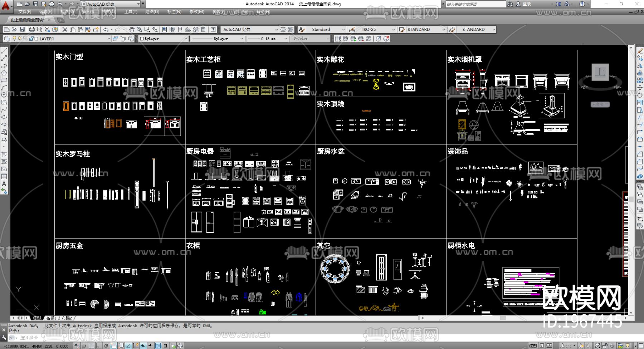Click the Help question mark toolbar icon

point(213,30)
